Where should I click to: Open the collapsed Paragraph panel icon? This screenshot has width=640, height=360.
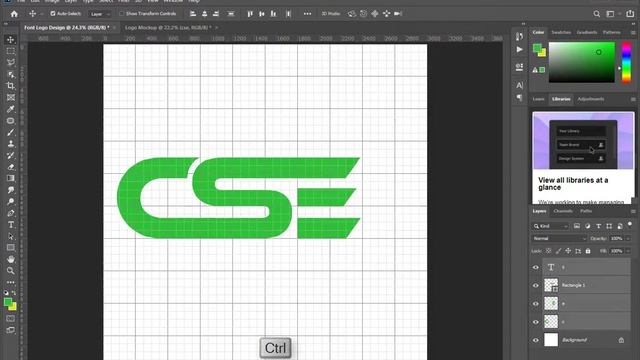[x=519, y=97]
